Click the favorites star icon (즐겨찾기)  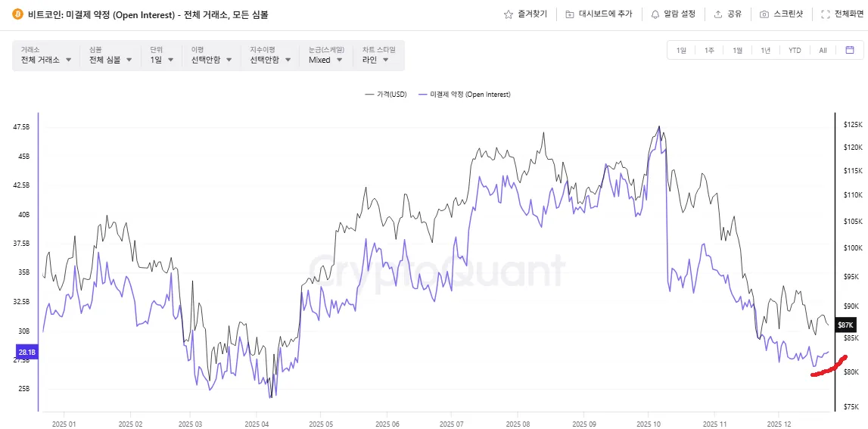coord(509,14)
